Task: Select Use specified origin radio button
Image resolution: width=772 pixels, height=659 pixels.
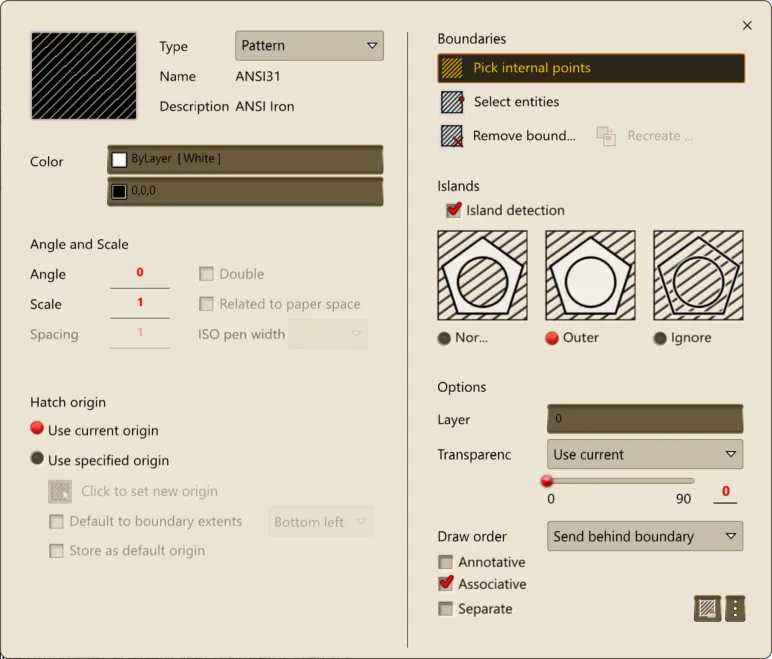Action: (38, 459)
